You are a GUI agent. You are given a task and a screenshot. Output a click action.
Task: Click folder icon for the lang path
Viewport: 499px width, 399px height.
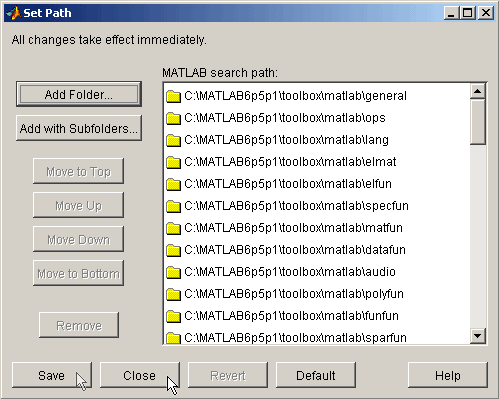(x=173, y=140)
